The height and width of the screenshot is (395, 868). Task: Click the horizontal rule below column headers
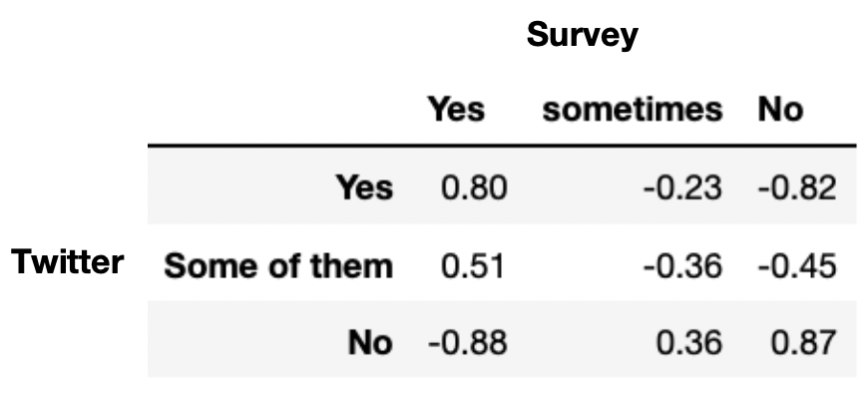tap(502, 146)
